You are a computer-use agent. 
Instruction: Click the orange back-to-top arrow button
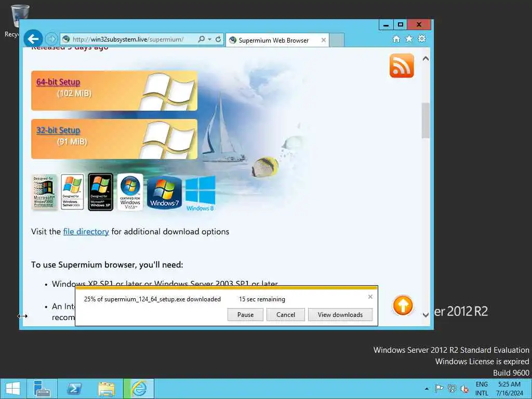pyautogui.click(x=403, y=305)
